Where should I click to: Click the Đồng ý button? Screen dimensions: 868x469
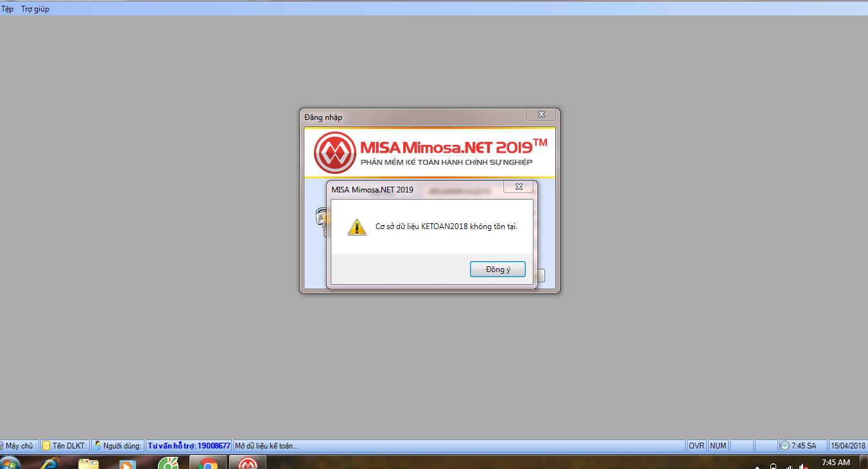tap(498, 269)
